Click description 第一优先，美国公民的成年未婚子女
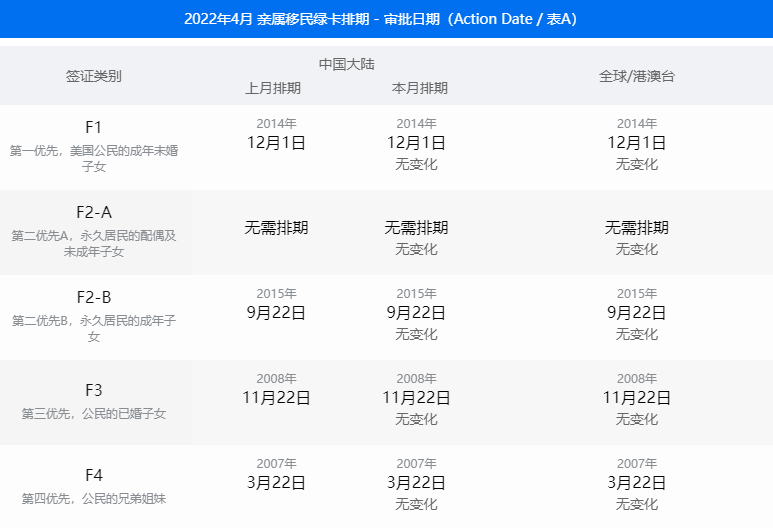Viewport: 773px width, 528px height. [x=94, y=158]
